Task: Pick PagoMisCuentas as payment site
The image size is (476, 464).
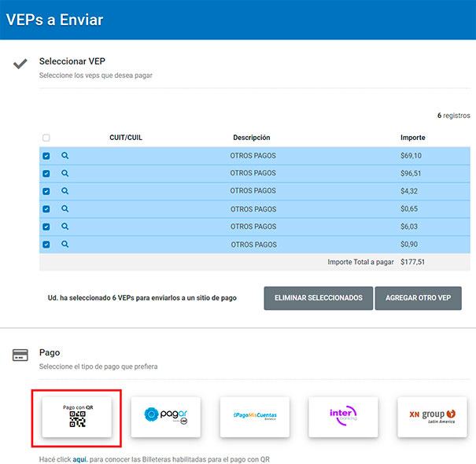Action: pyautogui.click(x=255, y=417)
